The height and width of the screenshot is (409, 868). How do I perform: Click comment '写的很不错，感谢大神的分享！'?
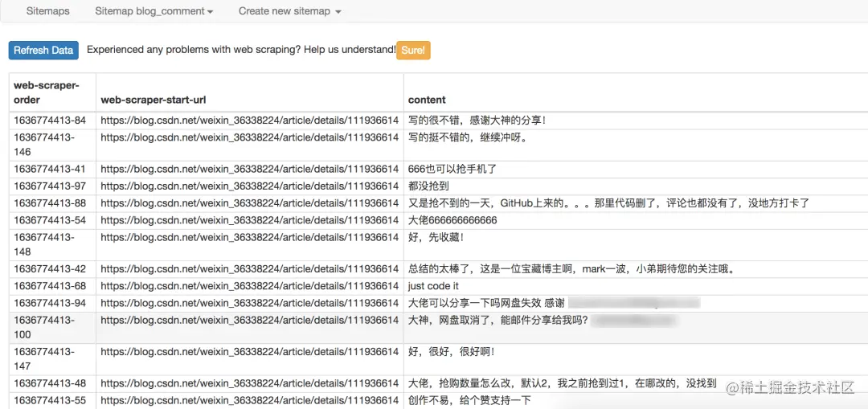(477, 120)
